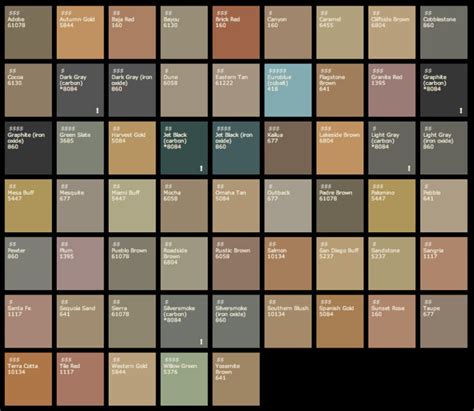The image size is (474, 411).
Task: Pick the Yosemite Brown 641 swatch
Action: pos(236,379)
